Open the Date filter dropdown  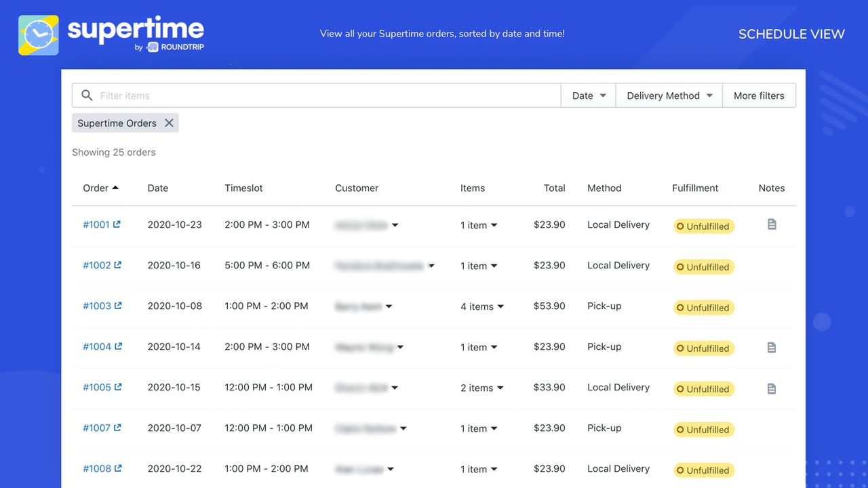click(587, 95)
